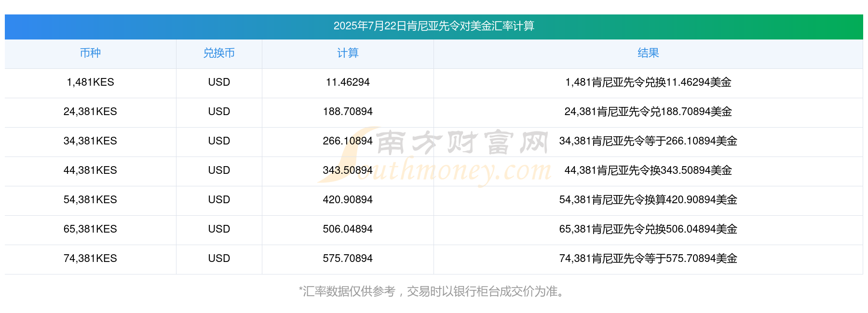Viewport: 868px width, 313px height.
Task: Click the disclaimer note *汇率数据仅供参考
Action: 347,291
